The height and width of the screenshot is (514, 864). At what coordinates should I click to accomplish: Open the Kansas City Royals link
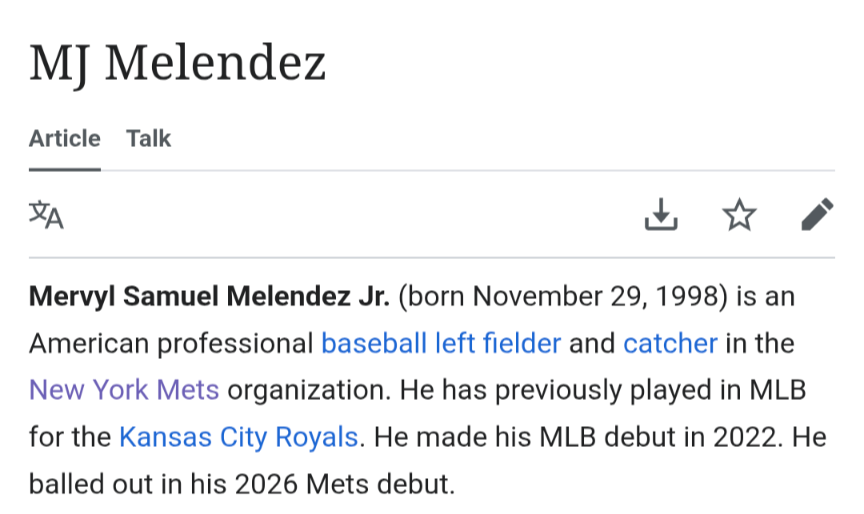238,437
